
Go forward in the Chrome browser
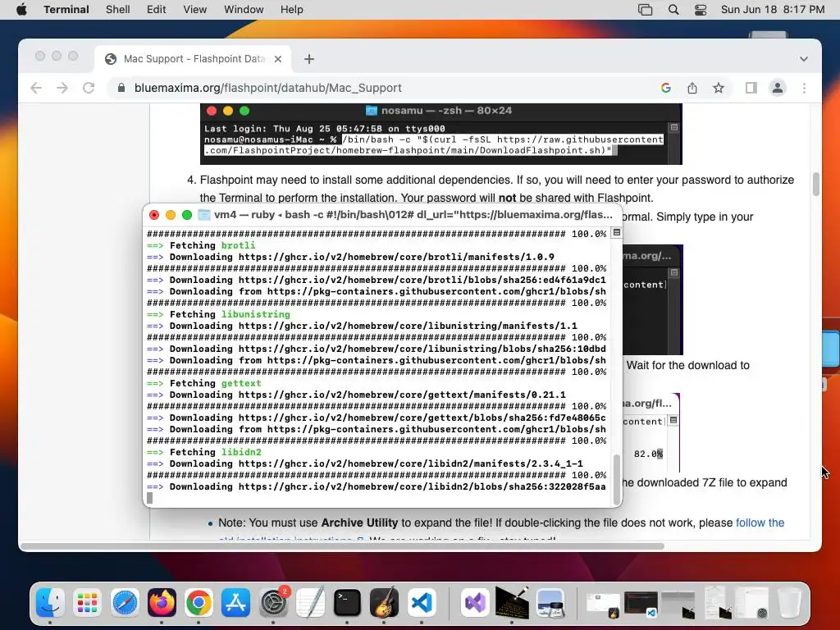(62, 88)
